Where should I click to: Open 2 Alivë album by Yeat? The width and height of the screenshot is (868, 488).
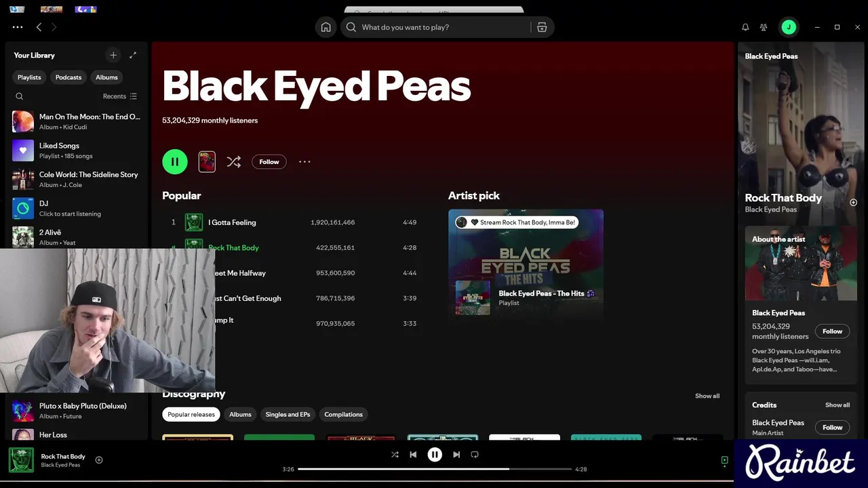point(77,237)
